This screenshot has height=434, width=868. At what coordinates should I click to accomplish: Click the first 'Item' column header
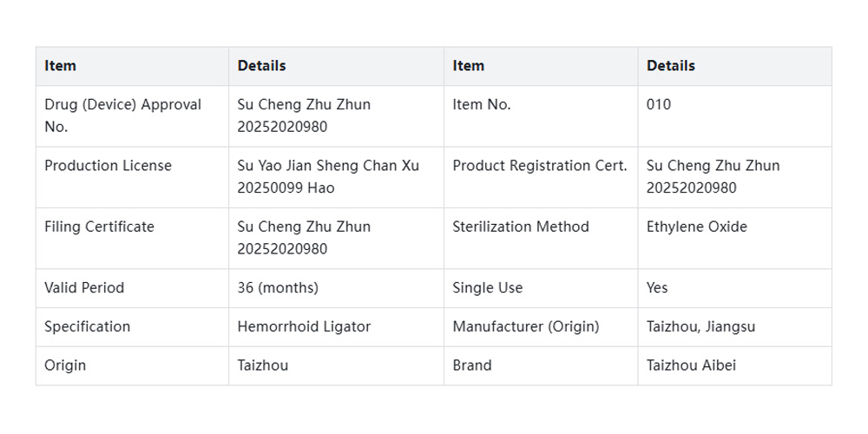[x=61, y=66]
